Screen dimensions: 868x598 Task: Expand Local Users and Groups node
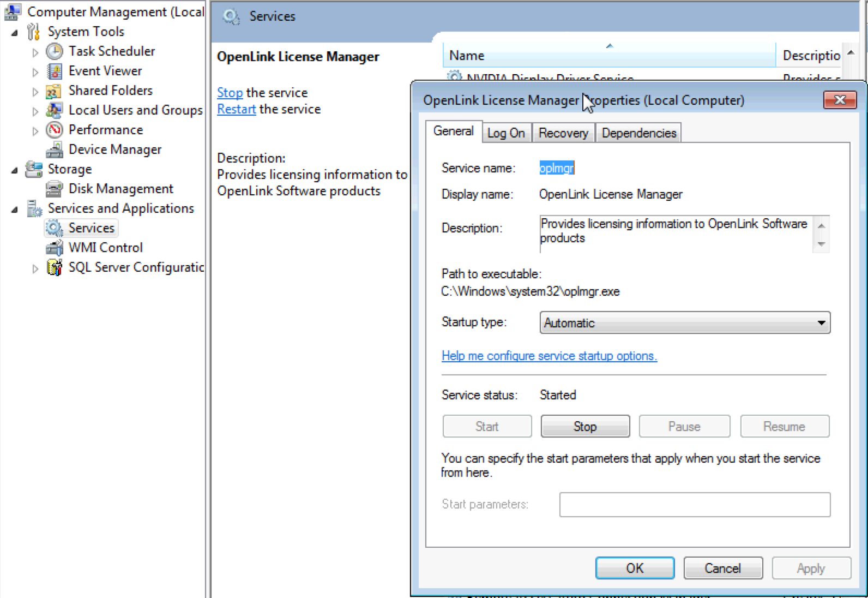(35, 111)
